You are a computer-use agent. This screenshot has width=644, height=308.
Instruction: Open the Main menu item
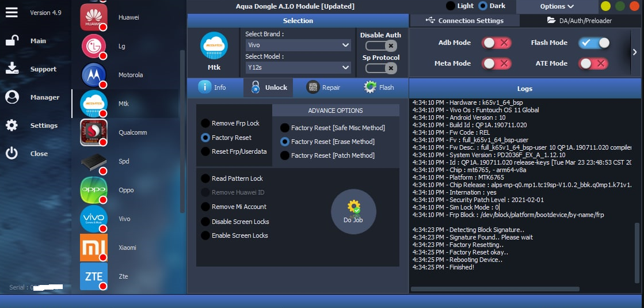38,41
